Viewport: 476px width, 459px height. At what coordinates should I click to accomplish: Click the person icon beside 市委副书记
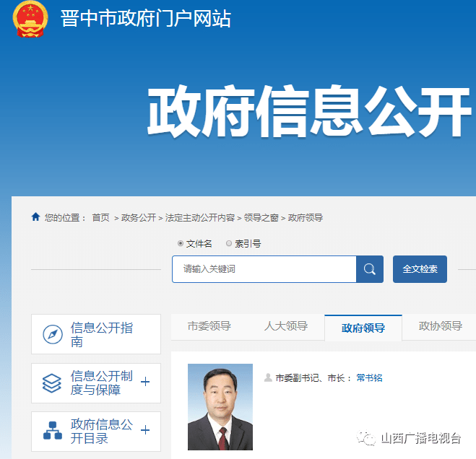[x=268, y=377]
